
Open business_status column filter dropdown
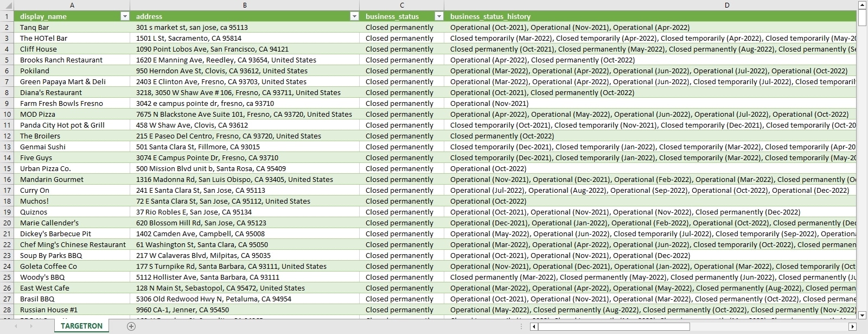pos(439,16)
